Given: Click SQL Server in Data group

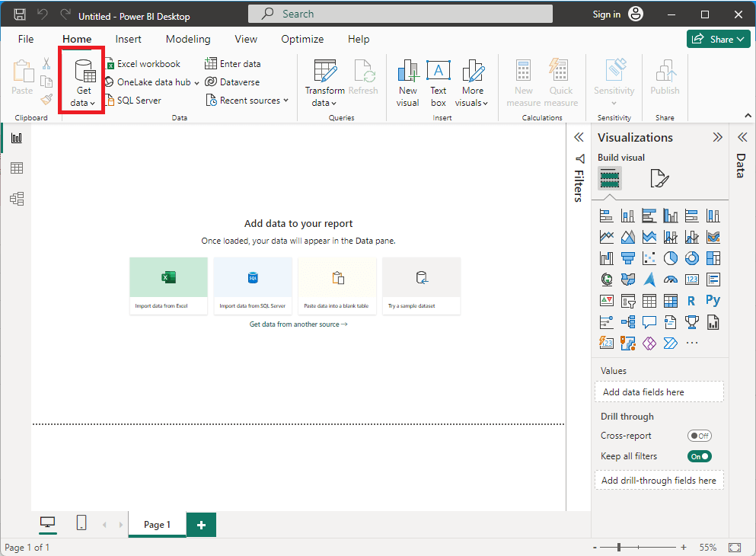Looking at the screenshot, I should click(133, 101).
